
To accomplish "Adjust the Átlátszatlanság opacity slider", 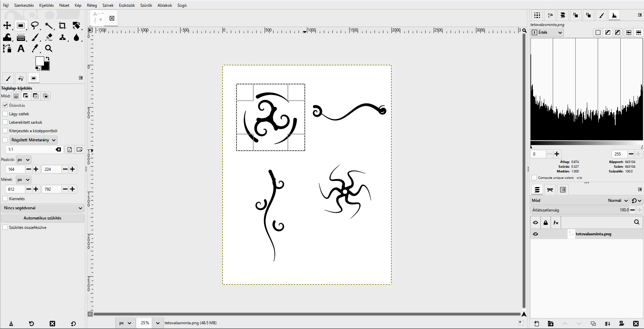I will (580, 210).
